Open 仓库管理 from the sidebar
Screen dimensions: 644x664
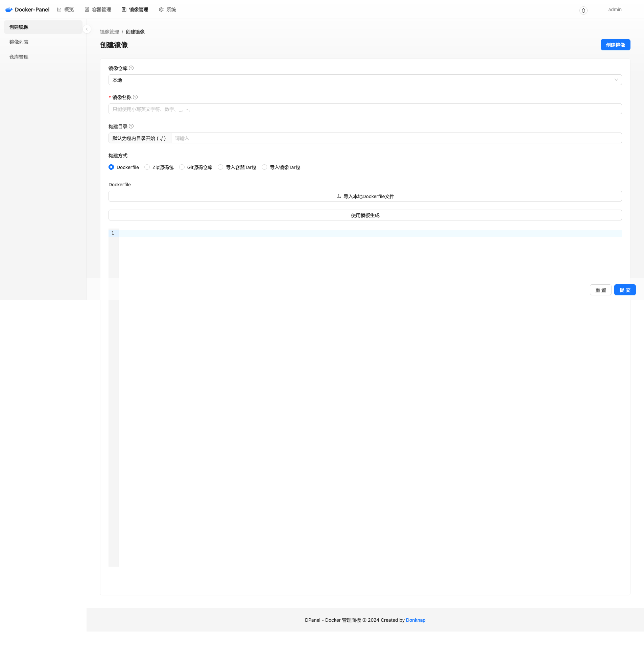[19, 56]
